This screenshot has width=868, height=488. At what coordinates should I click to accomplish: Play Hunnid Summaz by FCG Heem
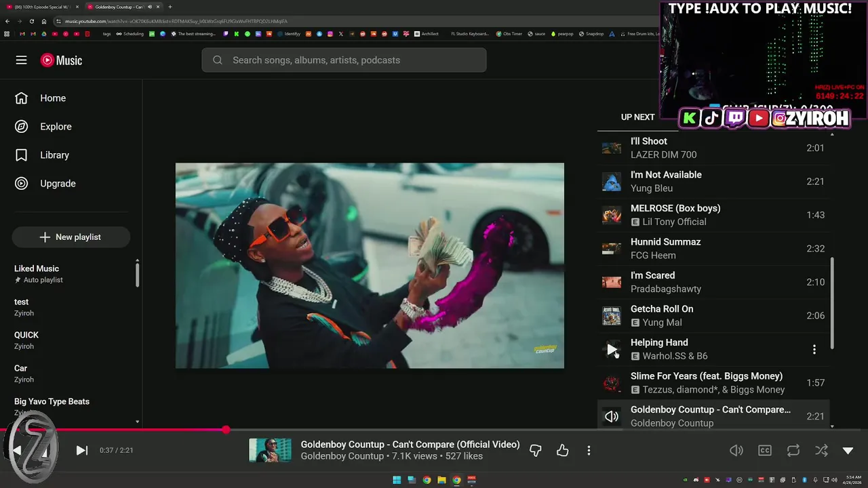click(713, 249)
